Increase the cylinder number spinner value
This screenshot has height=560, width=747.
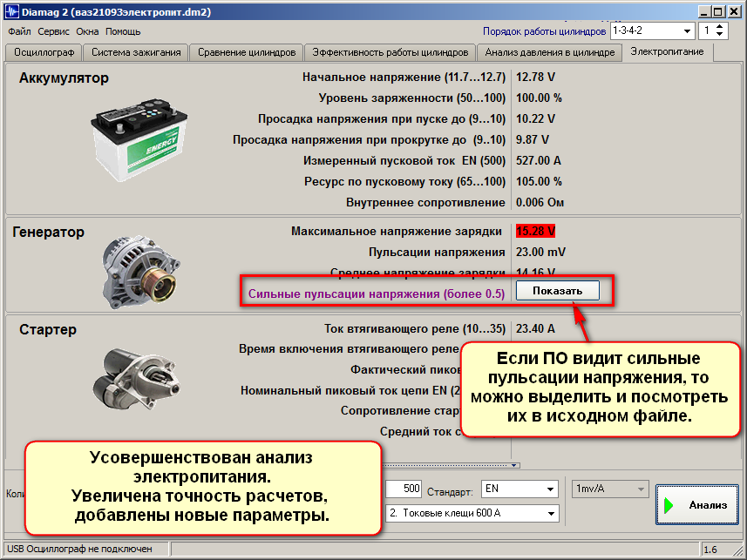719,27
